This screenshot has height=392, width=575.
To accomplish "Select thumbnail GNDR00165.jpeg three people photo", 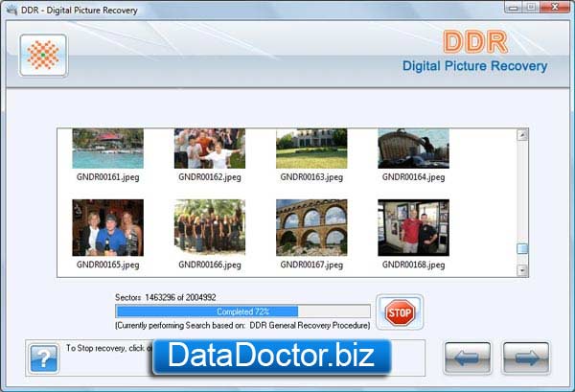I will click(x=107, y=228).
